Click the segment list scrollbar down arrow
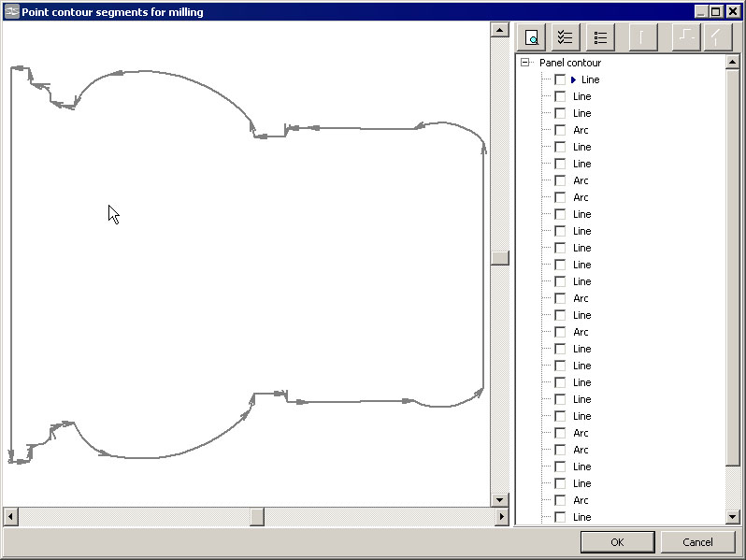The image size is (746, 560). click(x=733, y=517)
